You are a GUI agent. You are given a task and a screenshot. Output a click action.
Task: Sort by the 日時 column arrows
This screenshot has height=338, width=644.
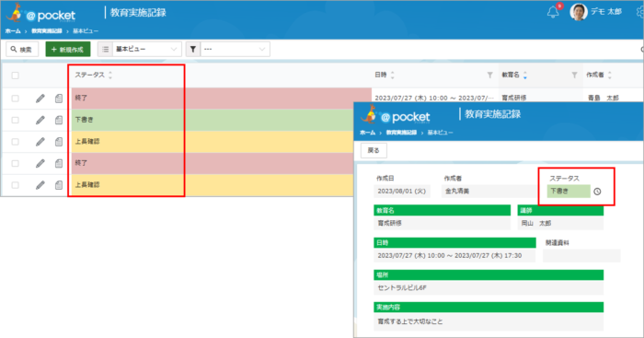[392, 76]
